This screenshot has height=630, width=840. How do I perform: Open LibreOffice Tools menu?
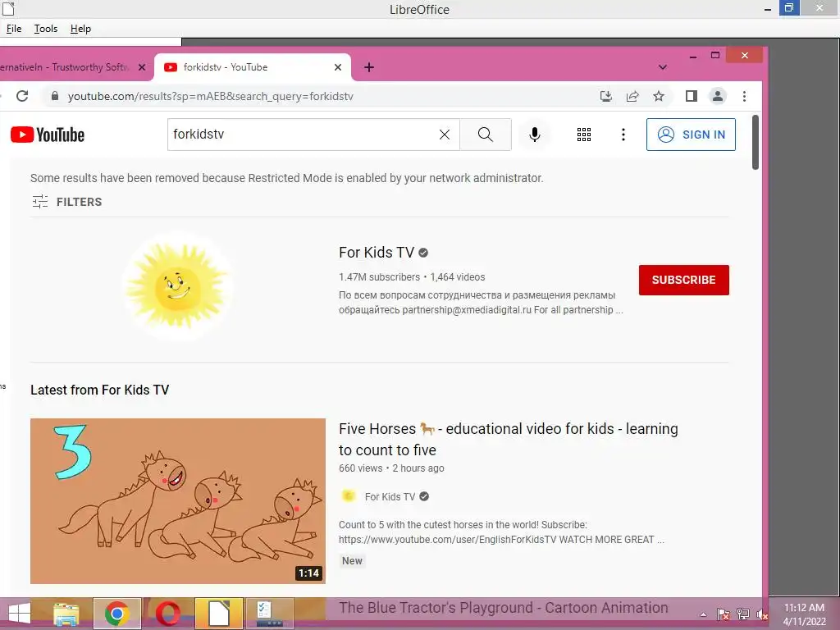[46, 29]
